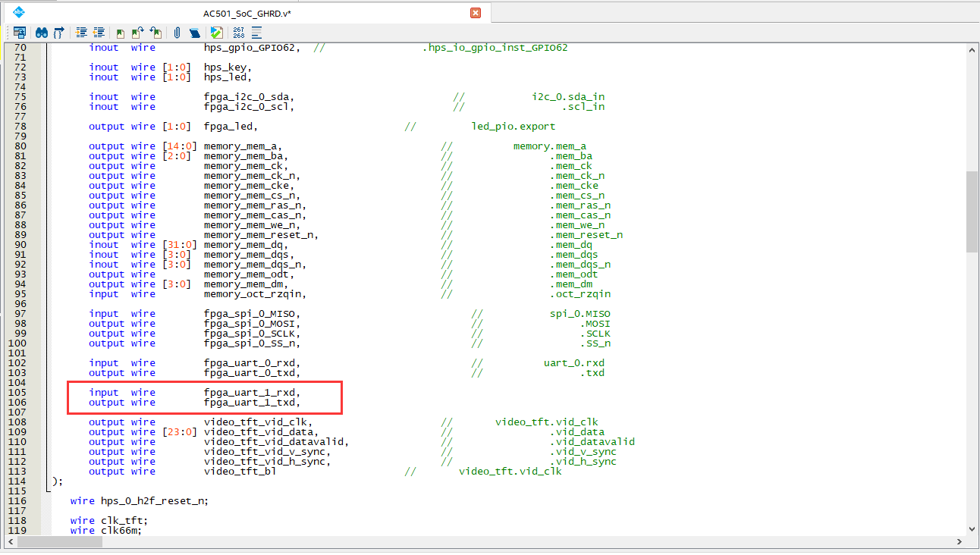980x555 pixels.
Task: Toggle a bookmark with the flag icon
Action: click(x=121, y=33)
